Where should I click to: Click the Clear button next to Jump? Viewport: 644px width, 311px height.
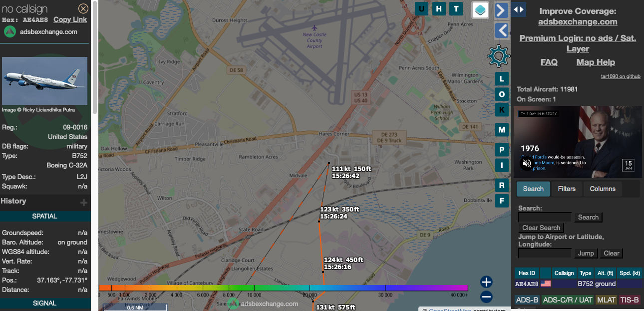click(x=612, y=253)
